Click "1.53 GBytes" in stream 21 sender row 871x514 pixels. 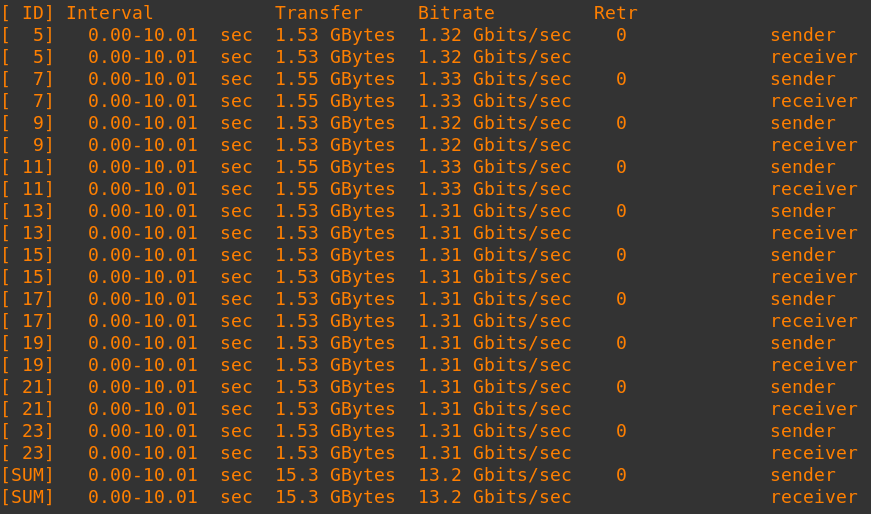[x=335, y=387]
